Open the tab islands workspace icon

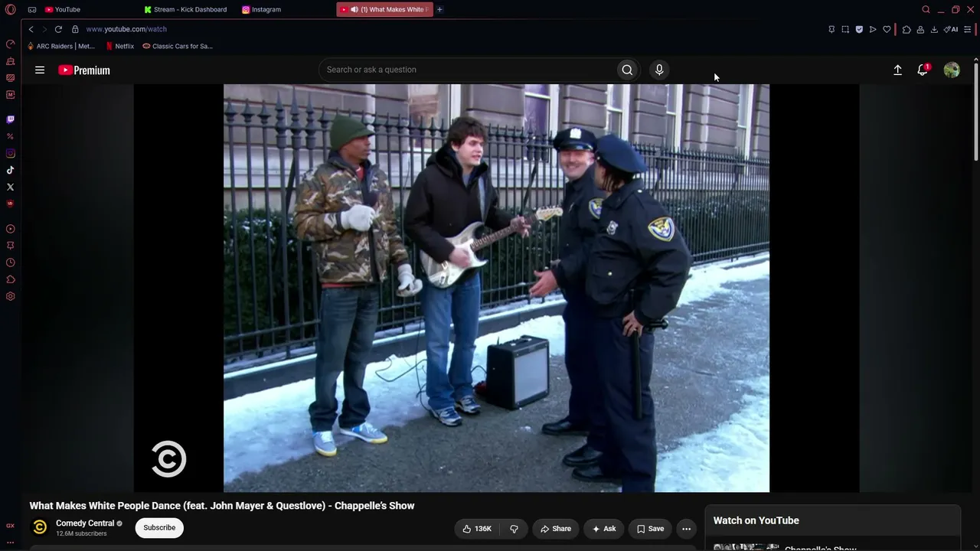(31, 10)
